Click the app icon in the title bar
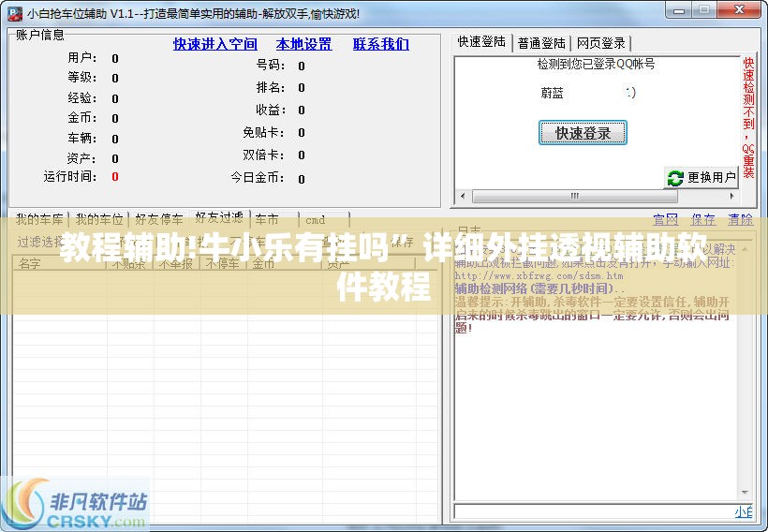768x532 pixels. pos(15,13)
